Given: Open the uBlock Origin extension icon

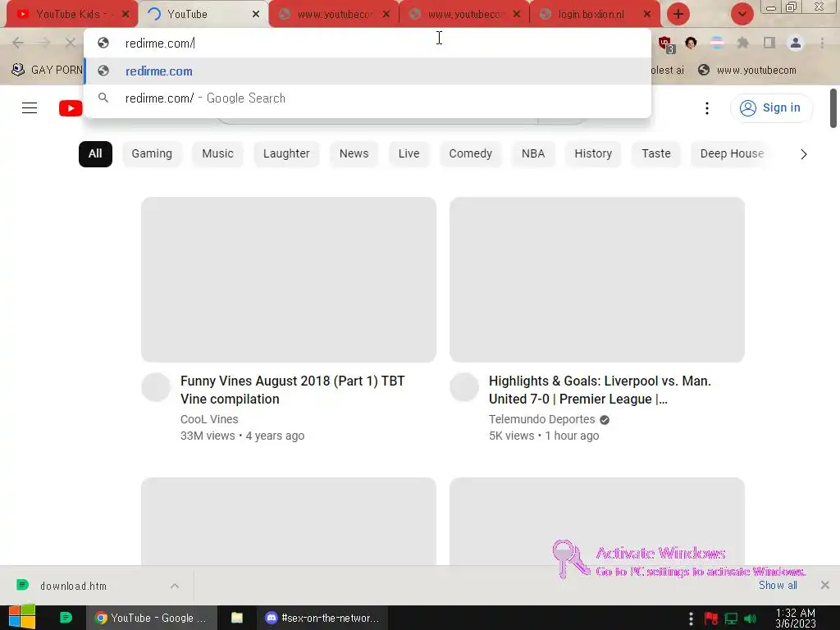Looking at the screenshot, I should (x=666, y=44).
